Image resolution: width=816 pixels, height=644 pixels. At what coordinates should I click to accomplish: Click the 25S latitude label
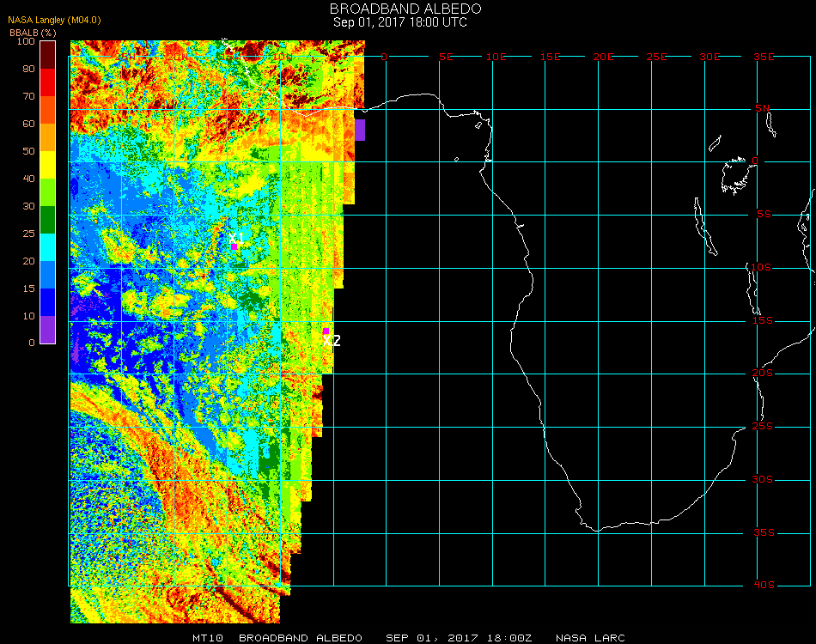(x=763, y=427)
